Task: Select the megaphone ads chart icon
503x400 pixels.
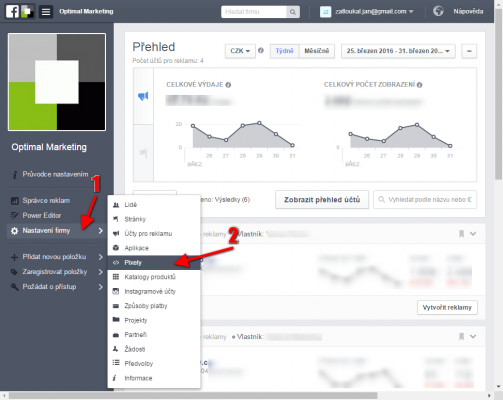Action: (x=143, y=96)
